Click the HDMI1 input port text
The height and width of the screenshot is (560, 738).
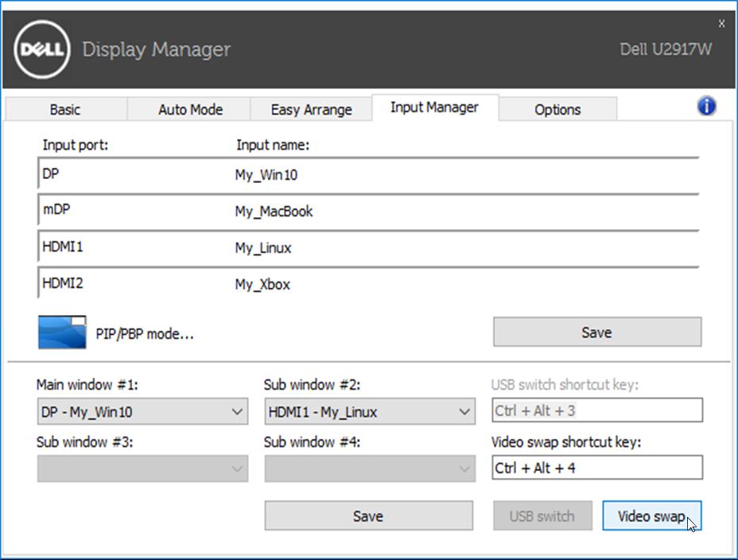[63, 247]
